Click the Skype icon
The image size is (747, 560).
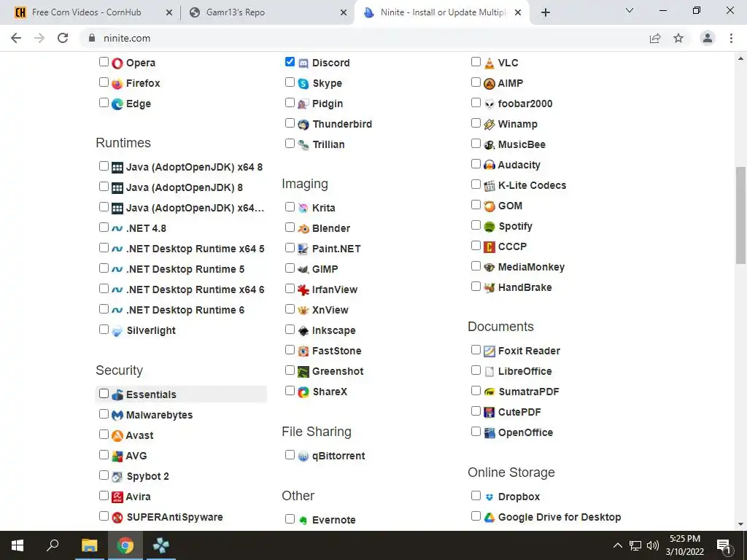tap(303, 83)
